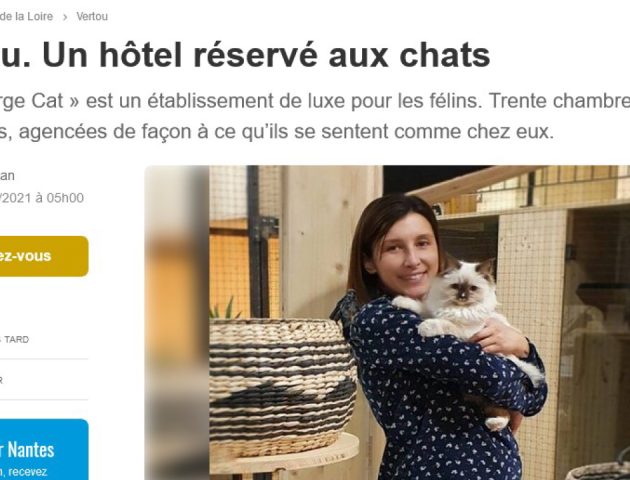Click the 'recevez' text in newsletter box

[x=27, y=472]
